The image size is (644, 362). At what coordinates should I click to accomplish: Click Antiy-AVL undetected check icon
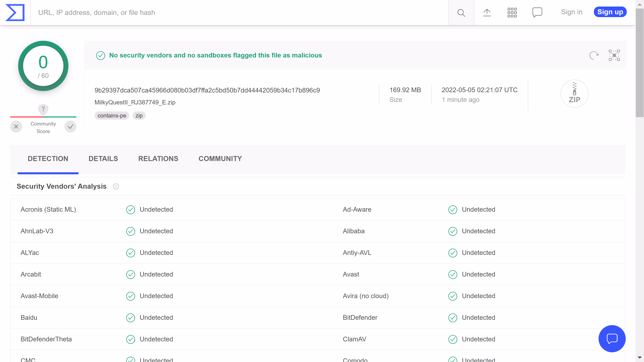(453, 253)
